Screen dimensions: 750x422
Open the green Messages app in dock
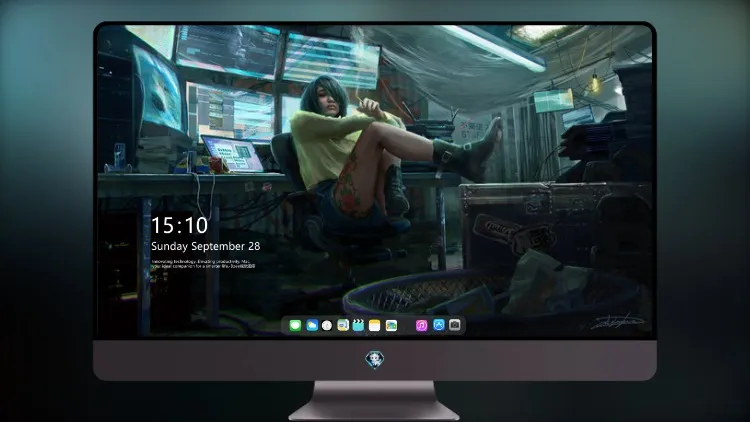point(295,326)
